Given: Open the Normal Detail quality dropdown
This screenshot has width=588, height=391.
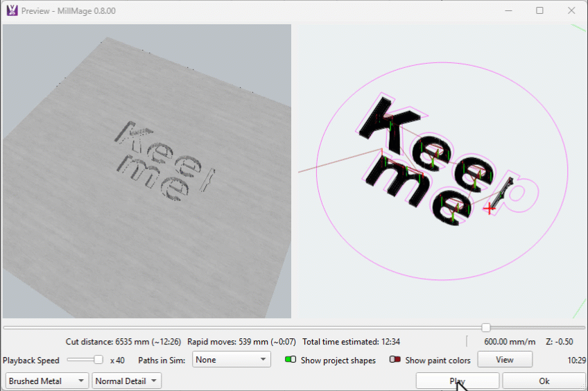Looking at the screenshot, I should [x=126, y=381].
